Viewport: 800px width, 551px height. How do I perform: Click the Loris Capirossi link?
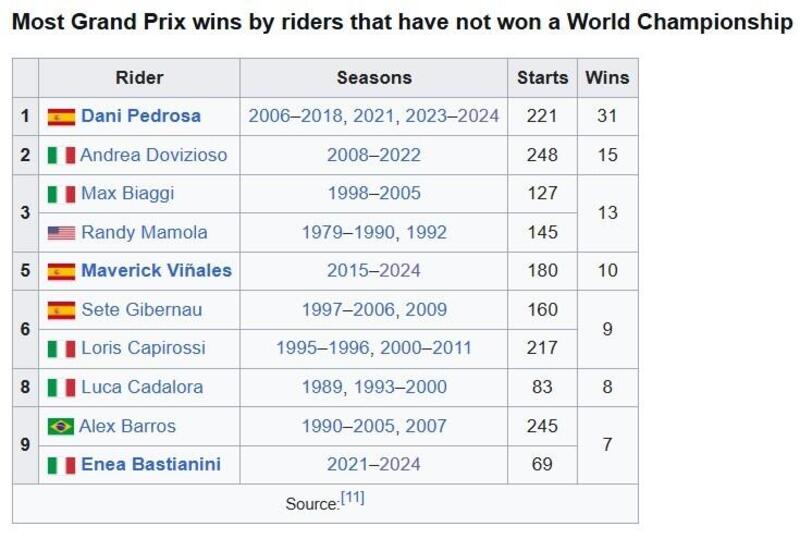pos(143,349)
